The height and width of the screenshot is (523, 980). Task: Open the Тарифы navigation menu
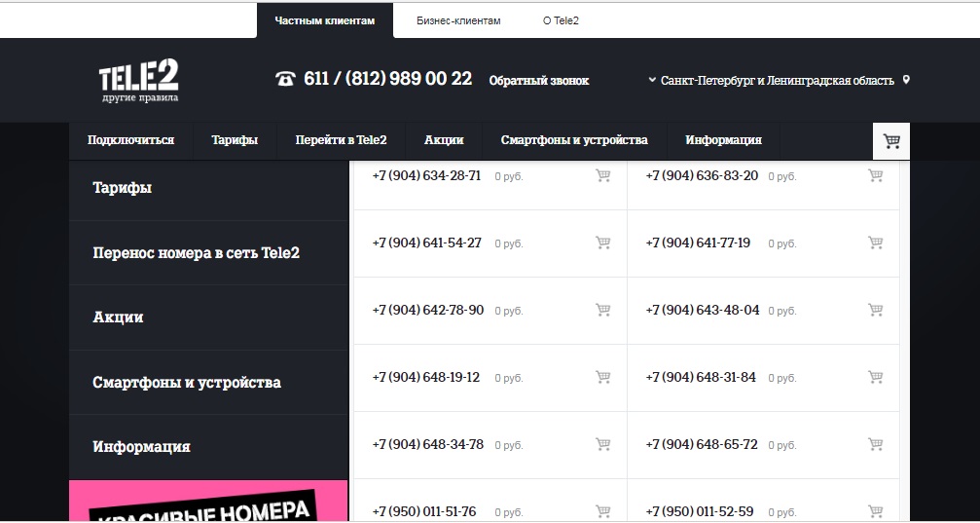[235, 140]
